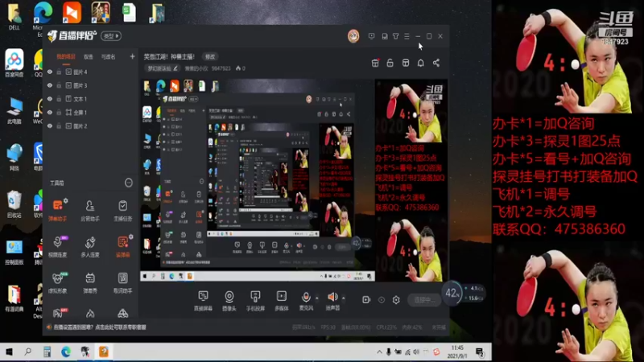
Task: Add 摄像头 camera source
Action: tap(229, 300)
